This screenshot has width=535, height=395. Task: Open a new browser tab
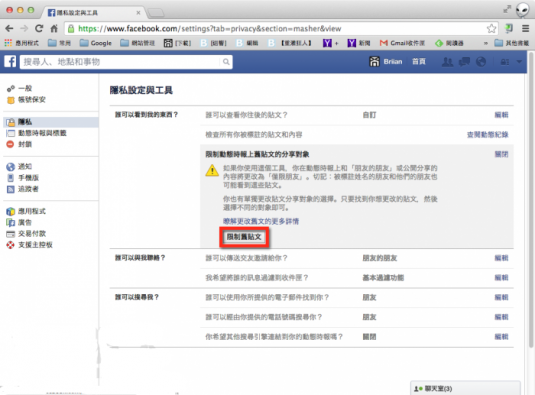[x=156, y=13]
